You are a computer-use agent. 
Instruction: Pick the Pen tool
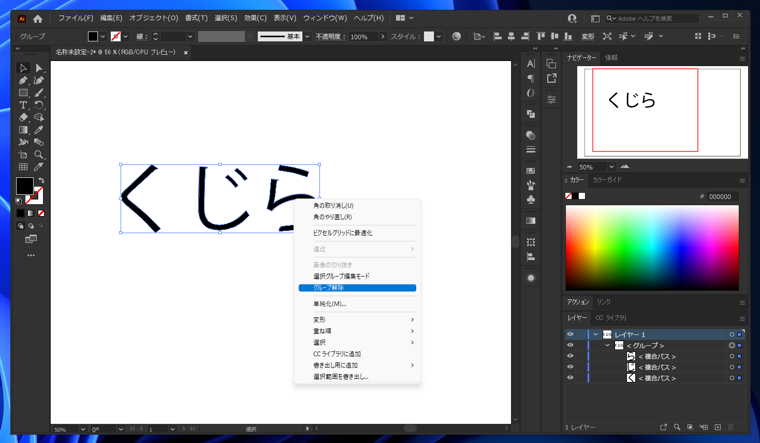[x=23, y=80]
